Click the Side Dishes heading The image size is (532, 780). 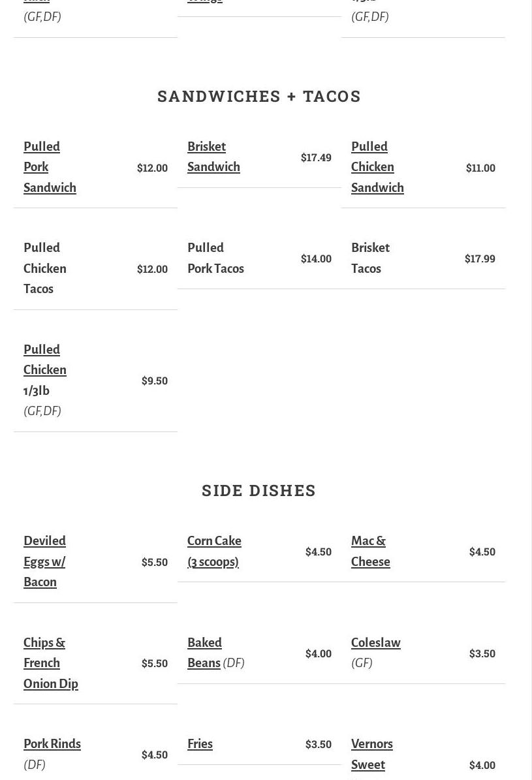pos(258,490)
